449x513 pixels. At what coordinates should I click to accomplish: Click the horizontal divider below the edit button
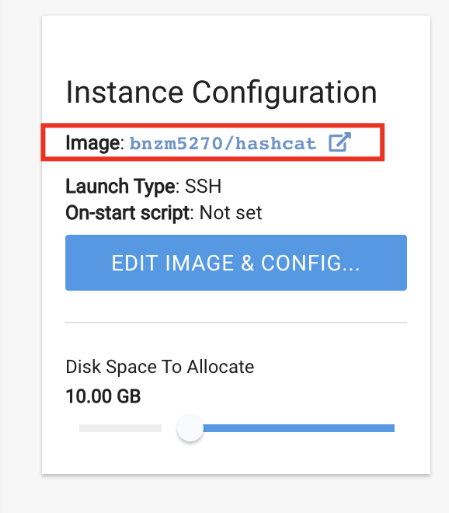tap(236, 322)
